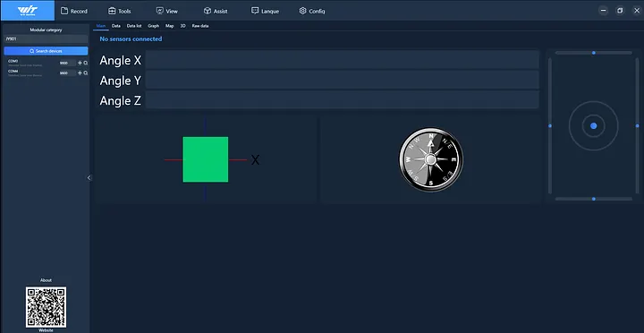The image size is (644, 333).
Task: Click the Angle Z value field
Action: (x=342, y=100)
